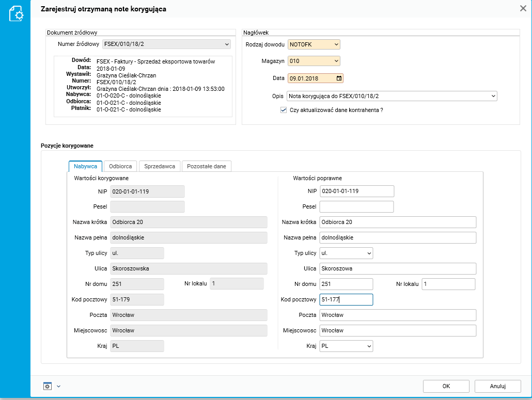Click the gear settings icon at bottom left
Screen dimensions: 532x400
48,386
